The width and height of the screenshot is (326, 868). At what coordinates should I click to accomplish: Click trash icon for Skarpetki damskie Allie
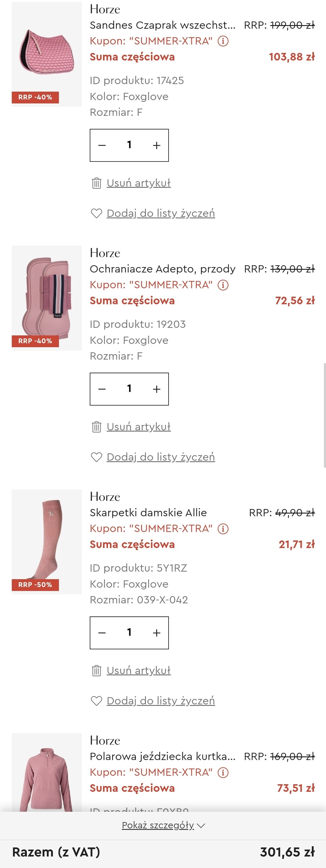(x=96, y=671)
